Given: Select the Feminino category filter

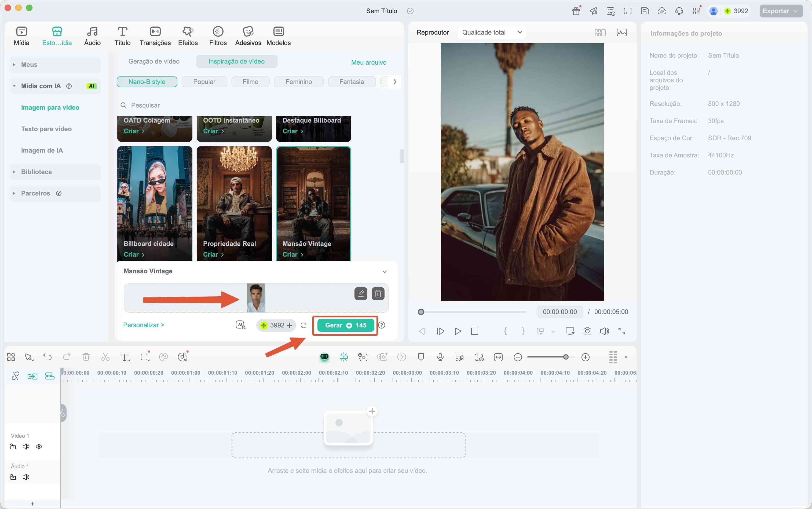Looking at the screenshot, I should click(x=298, y=82).
